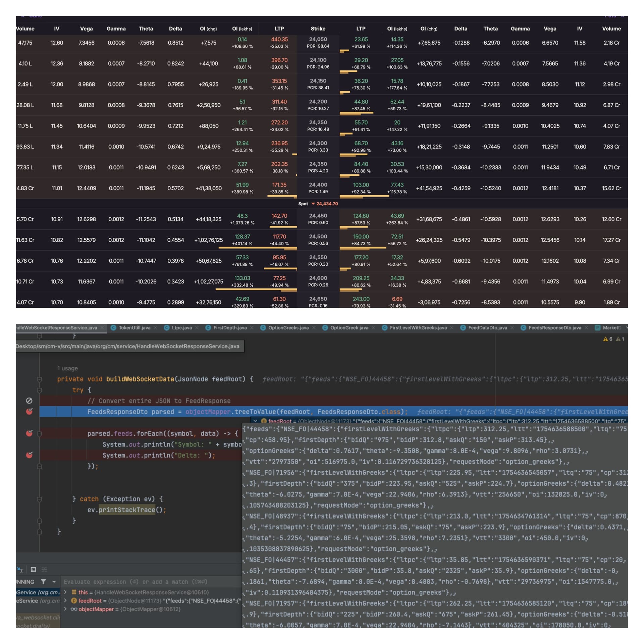Image resolution: width=644 pixels, height=644 pixels.
Task: Close the TokenUtill.java editor tab
Action: (x=155, y=328)
